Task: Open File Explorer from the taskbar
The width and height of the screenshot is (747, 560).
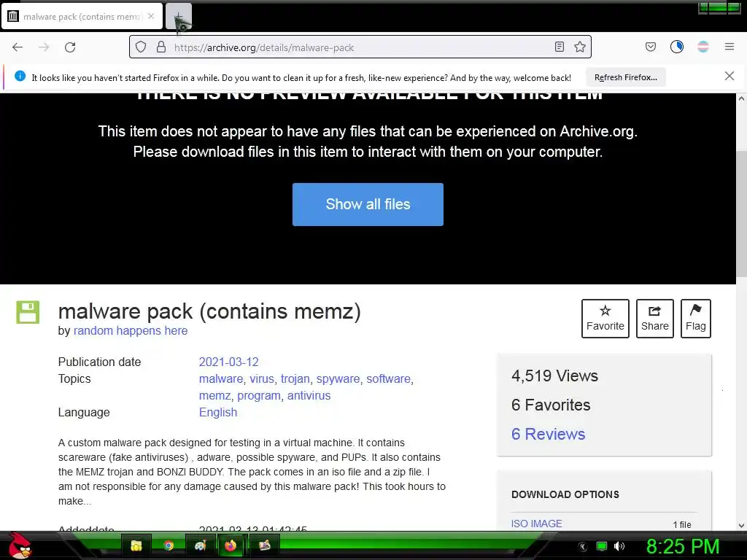Action: pyautogui.click(x=136, y=545)
